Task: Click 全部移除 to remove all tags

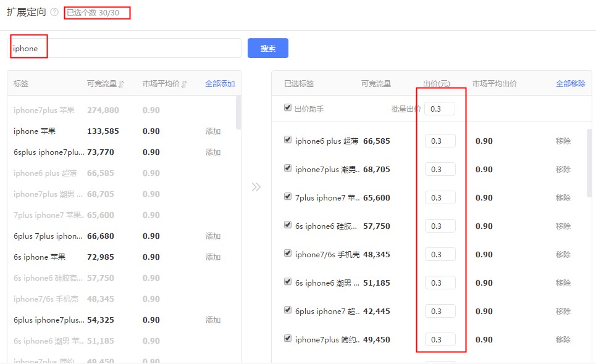Action: pyautogui.click(x=570, y=84)
